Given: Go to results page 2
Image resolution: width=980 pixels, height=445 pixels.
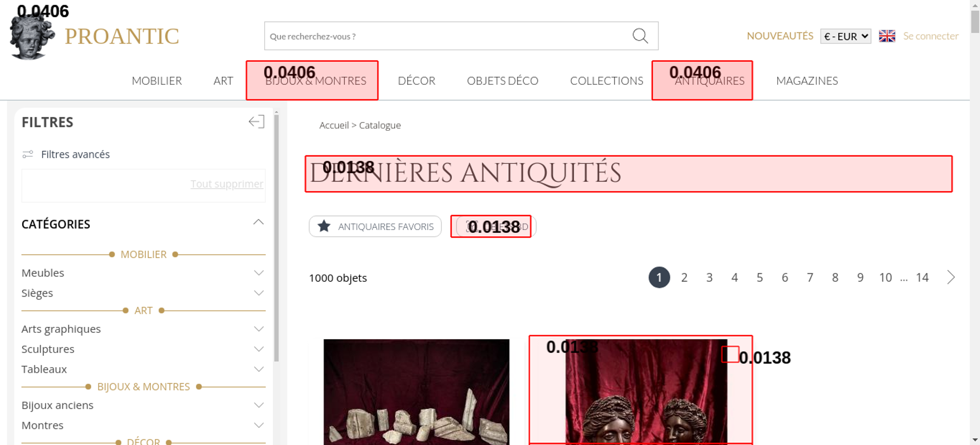Looking at the screenshot, I should tap(684, 278).
